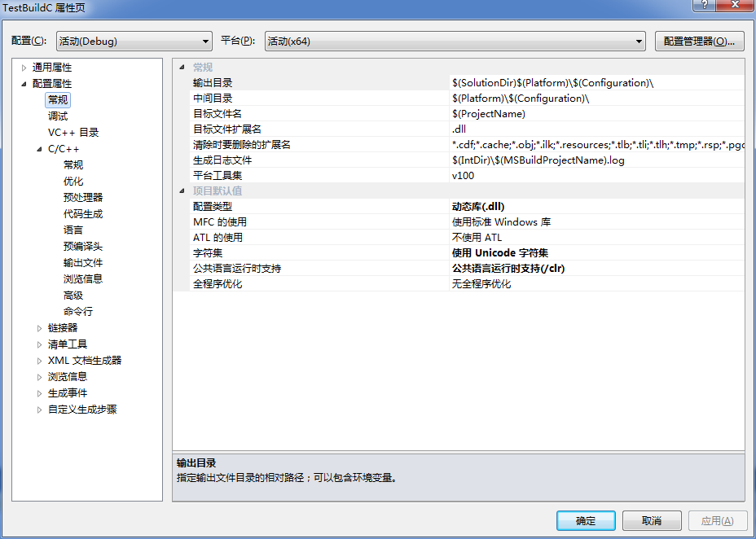
Task: Open the 配置 (Debug) dropdown
Action: (134, 42)
